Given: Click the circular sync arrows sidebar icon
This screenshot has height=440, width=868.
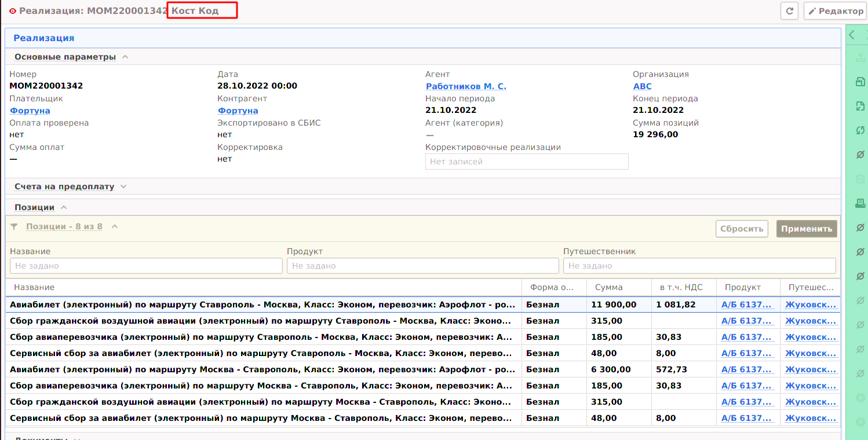Looking at the screenshot, I should pyautogui.click(x=860, y=130).
